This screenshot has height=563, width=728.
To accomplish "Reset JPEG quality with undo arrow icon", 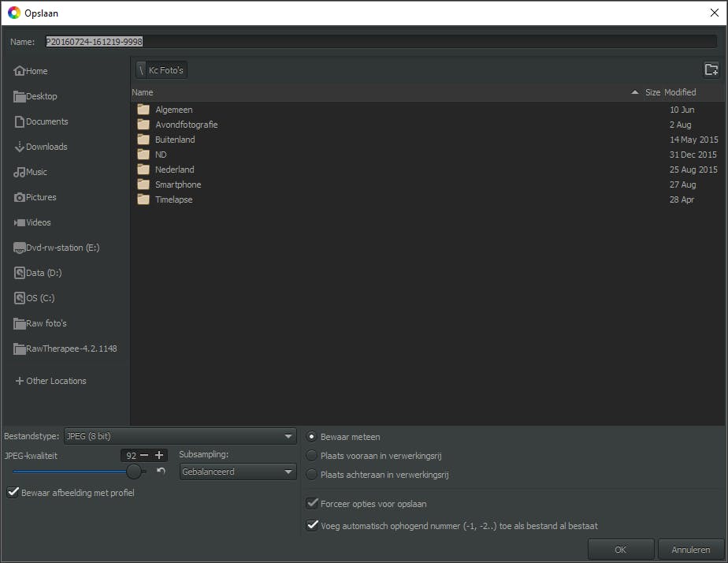I will (x=161, y=471).
